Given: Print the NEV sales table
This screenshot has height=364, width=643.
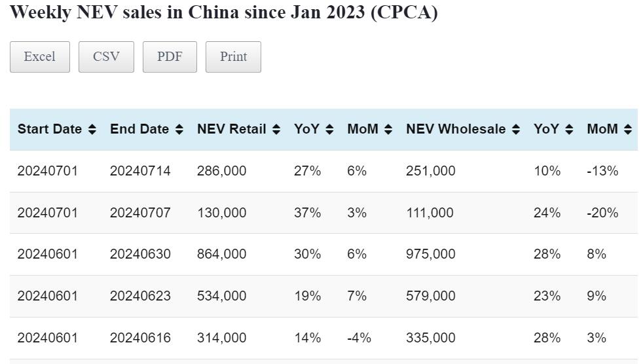Looking at the screenshot, I should click(x=233, y=57).
